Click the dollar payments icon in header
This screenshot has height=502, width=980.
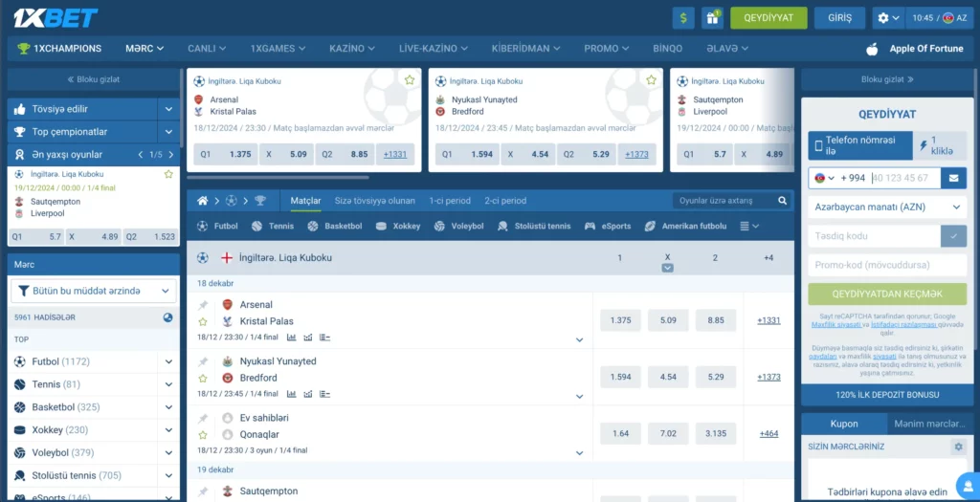click(x=683, y=17)
